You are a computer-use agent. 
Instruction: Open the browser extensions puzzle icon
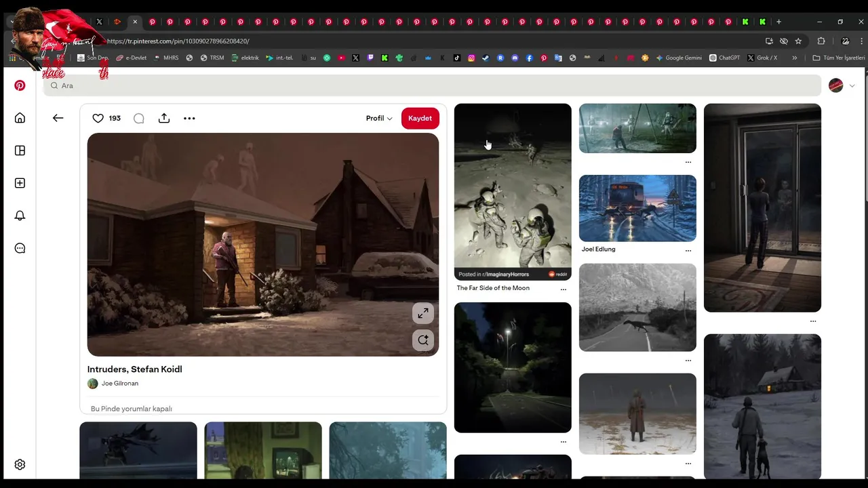(x=821, y=41)
